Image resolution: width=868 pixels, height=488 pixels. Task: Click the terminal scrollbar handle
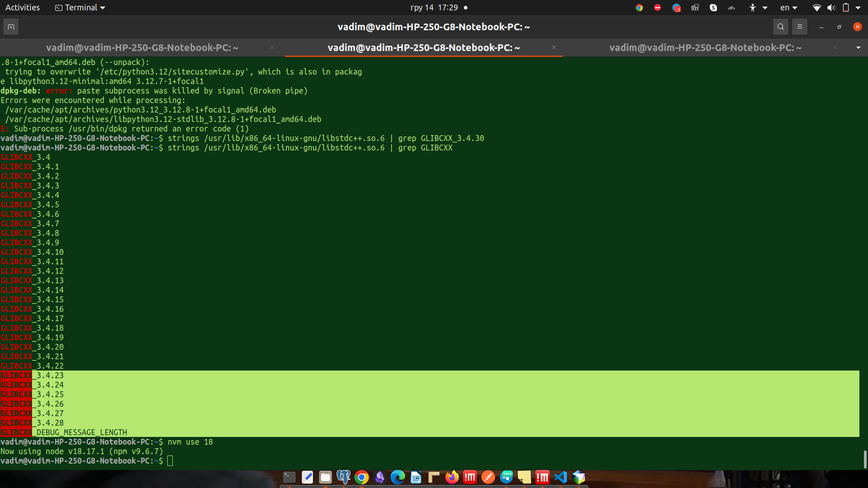click(x=865, y=459)
